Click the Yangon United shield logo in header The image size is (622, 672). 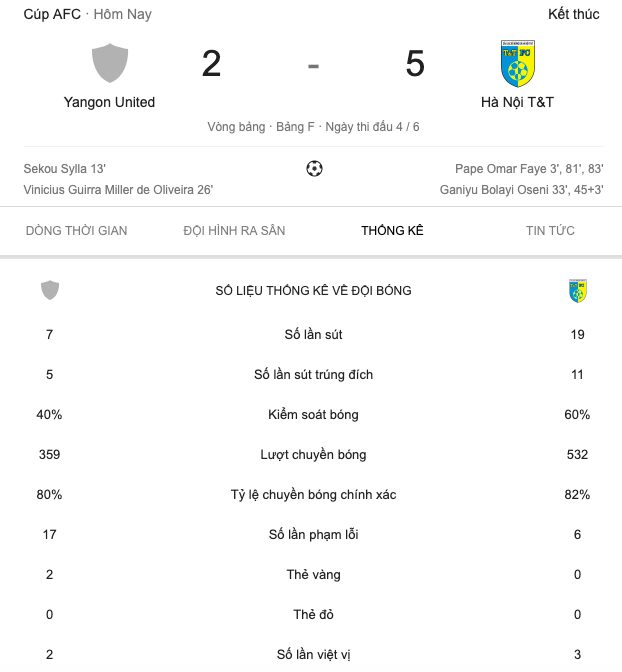pos(110,63)
